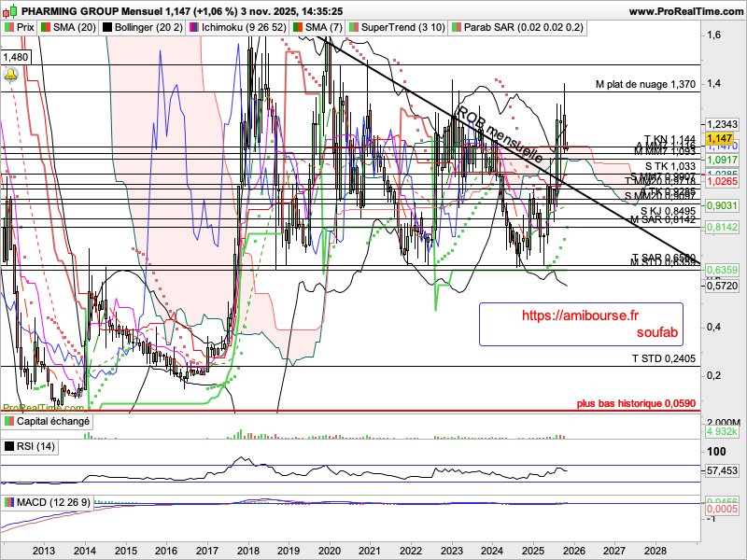Click the Ichimoku indicator color icon
Viewport: 747px width, 560px height.
pyautogui.click(x=193, y=28)
